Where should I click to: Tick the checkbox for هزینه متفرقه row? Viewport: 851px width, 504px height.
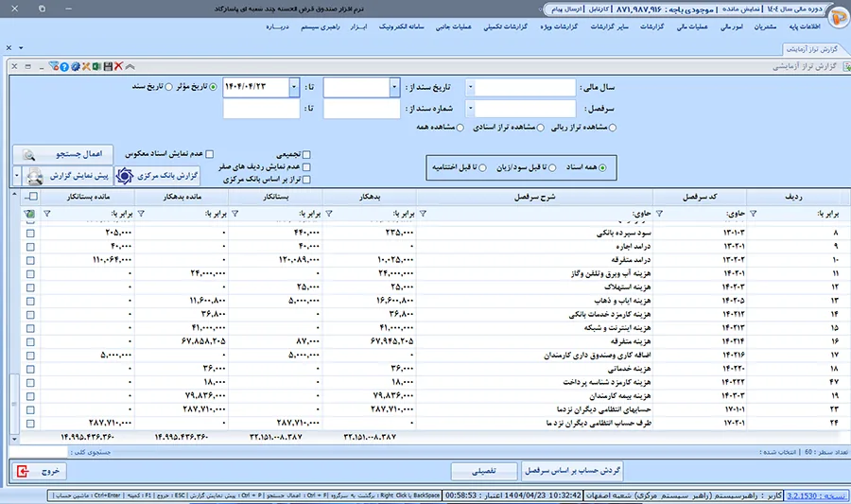[30, 341]
